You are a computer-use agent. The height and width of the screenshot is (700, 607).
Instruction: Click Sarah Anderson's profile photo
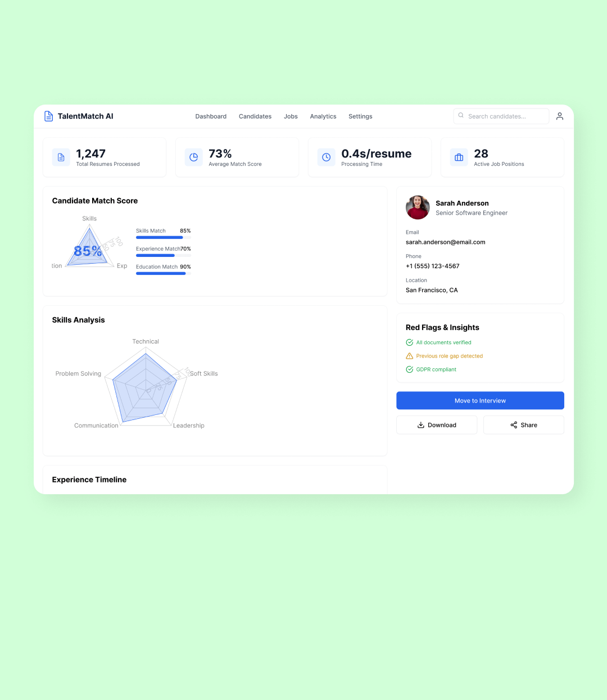(x=418, y=207)
